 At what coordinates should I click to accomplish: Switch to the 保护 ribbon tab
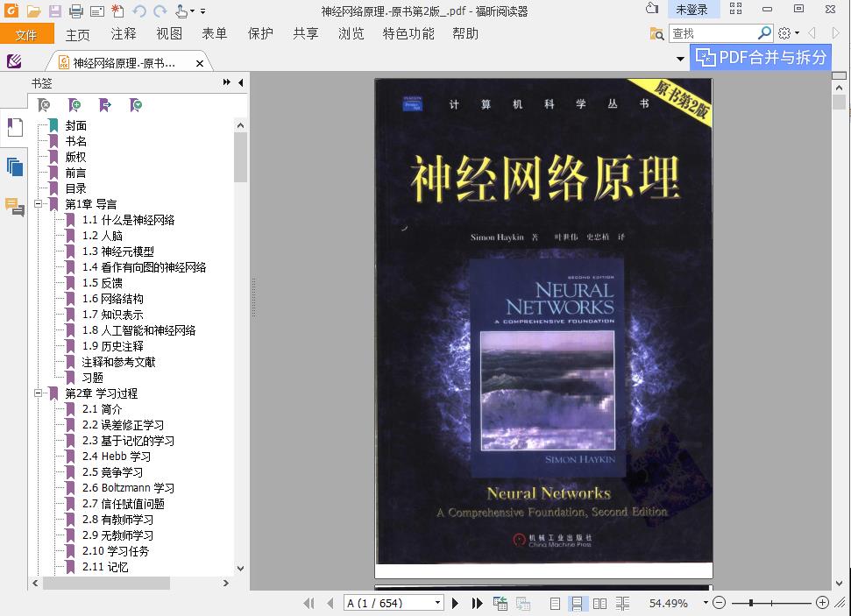pos(260,33)
